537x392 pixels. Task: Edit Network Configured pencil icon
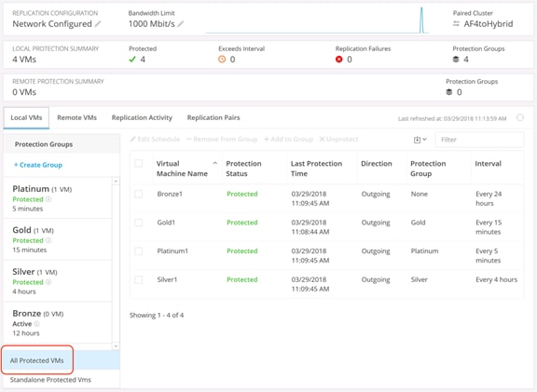[98, 24]
